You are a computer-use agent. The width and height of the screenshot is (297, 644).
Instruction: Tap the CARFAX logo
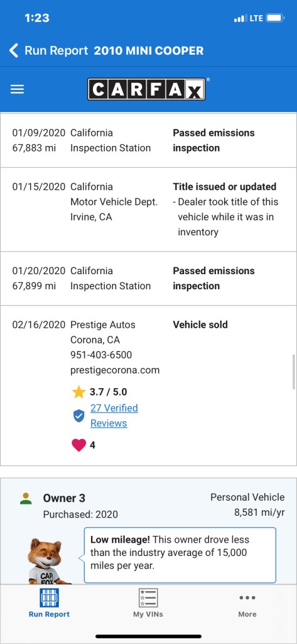tap(148, 89)
